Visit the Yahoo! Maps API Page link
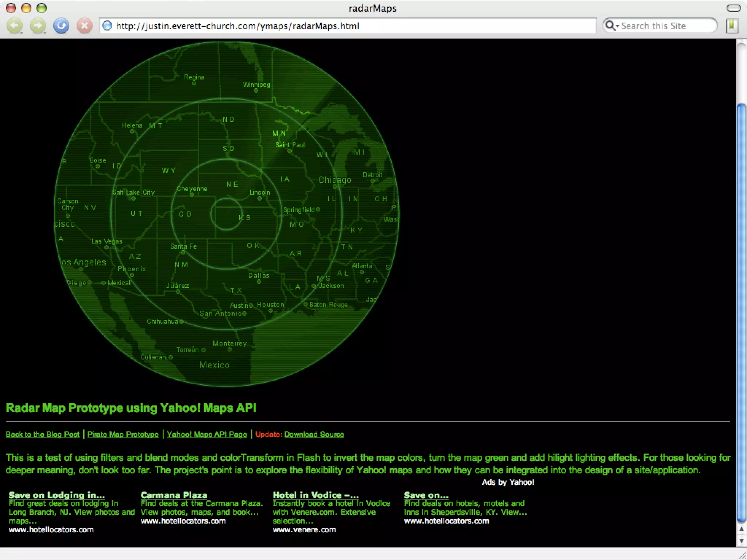The image size is (747, 560). (207, 434)
